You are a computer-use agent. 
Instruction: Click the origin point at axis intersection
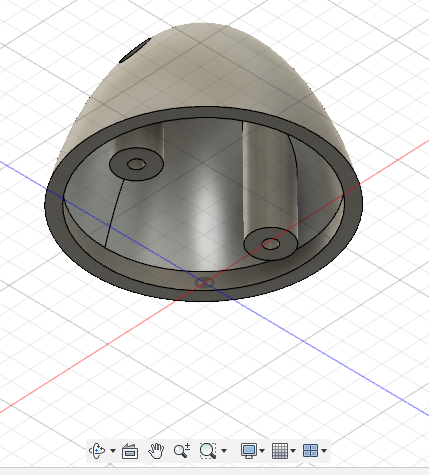point(204,283)
